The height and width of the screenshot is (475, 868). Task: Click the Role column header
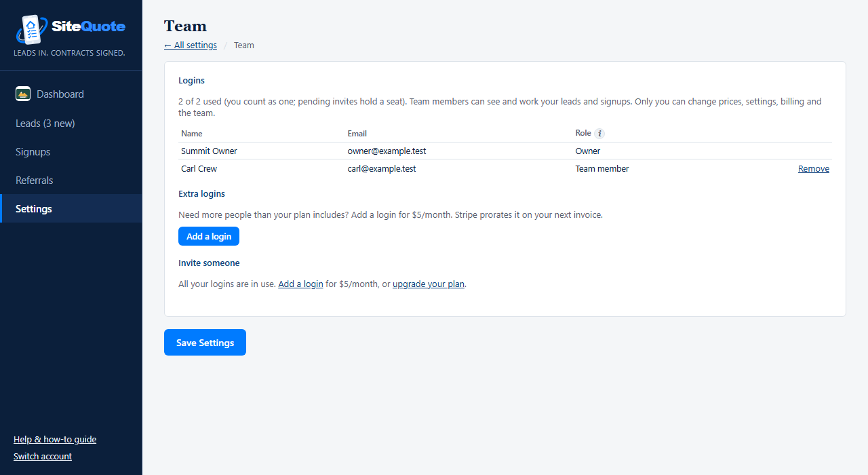[x=583, y=133]
